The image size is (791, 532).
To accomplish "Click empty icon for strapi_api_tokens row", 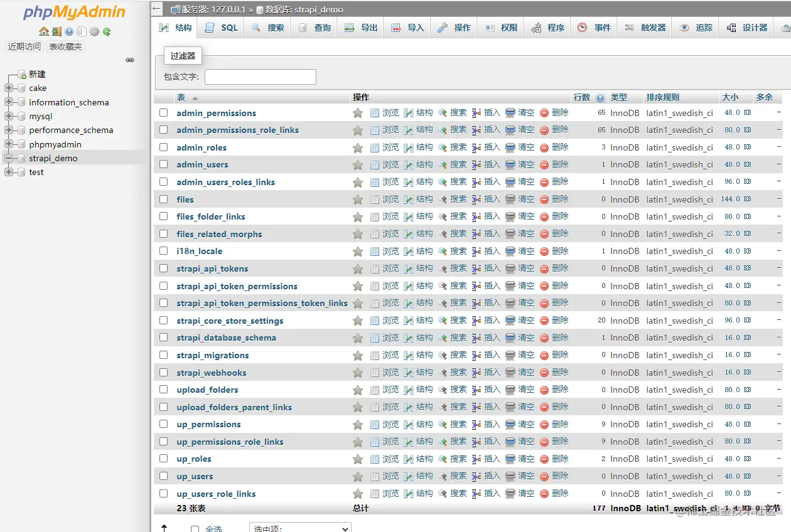I will 510,269.
